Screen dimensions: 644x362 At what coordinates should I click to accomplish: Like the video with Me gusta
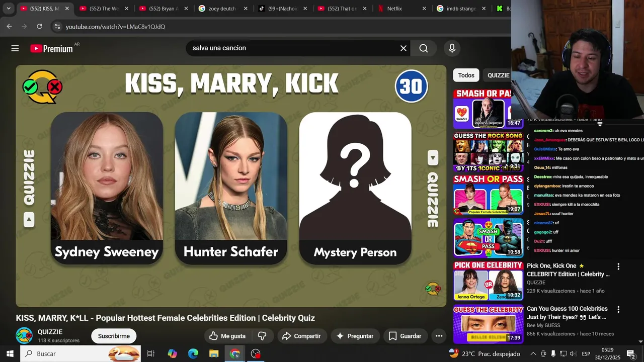(227, 336)
